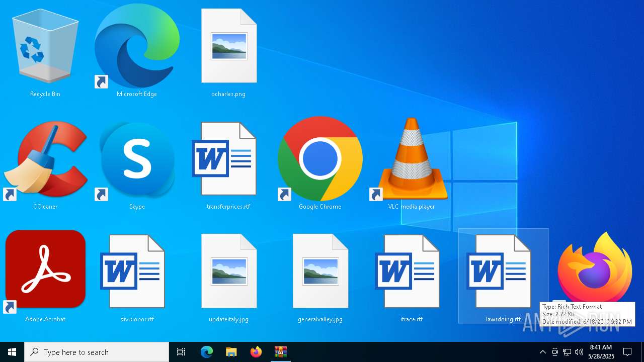Select the Firefox desktop shortcut
The image size is (644, 362).
click(595, 266)
